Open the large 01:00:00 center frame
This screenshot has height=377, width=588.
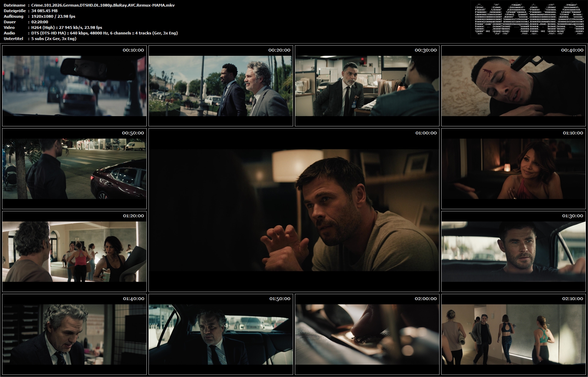click(294, 210)
